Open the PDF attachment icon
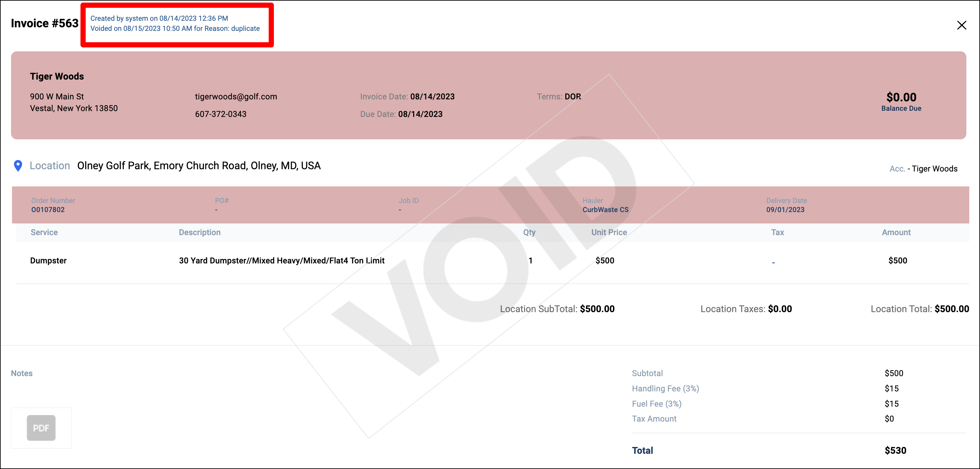This screenshot has width=980, height=469. point(41,428)
